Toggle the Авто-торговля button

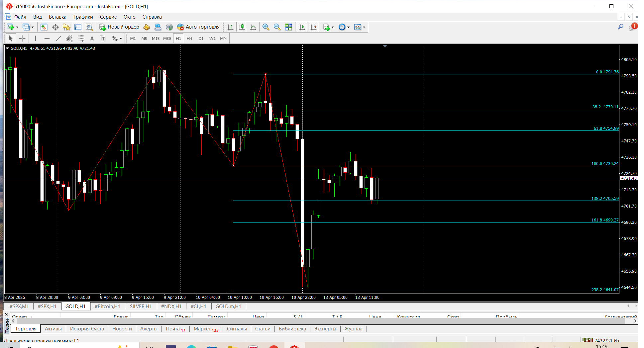[198, 27]
